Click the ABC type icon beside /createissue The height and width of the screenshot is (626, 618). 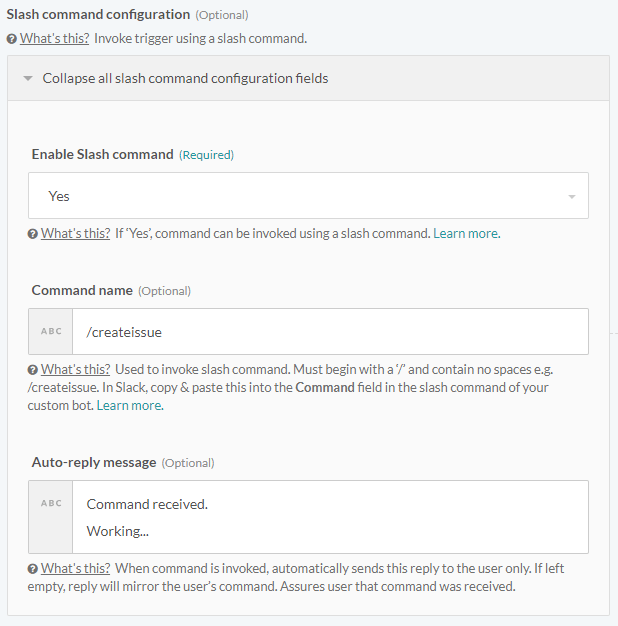tap(51, 331)
